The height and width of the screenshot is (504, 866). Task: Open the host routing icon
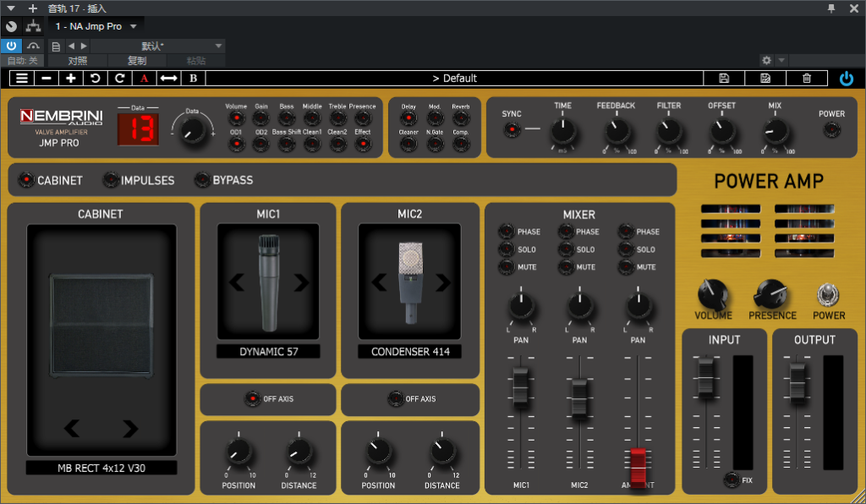coord(33,26)
